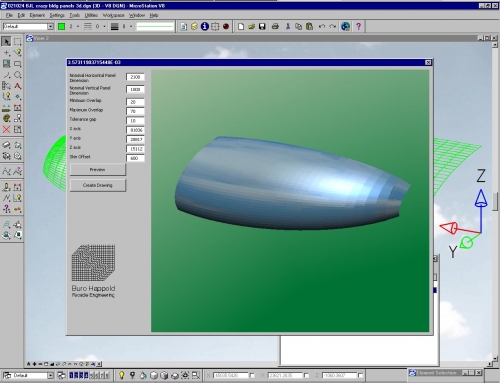Image resolution: width=500 pixels, height=383 pixels.
Task: Open the line weight dropdown arrow
Action: 131,26
